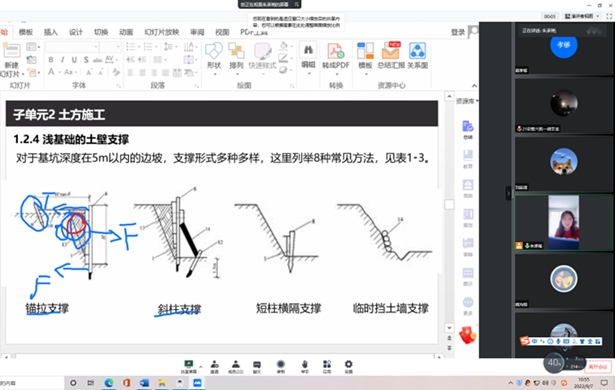Open the 幻灯片放映 tab

tap(162, 32)
